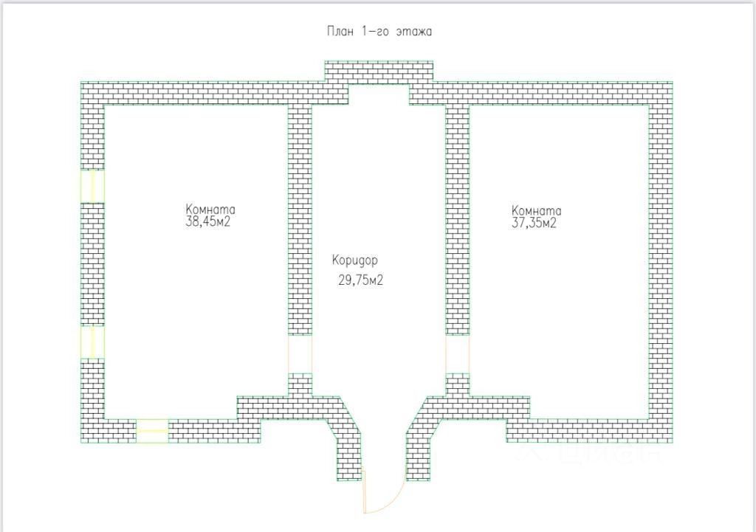Screen dimensions: 756x532
Task: Select the lower window on the left exterior wall
Action: (92, 342)
